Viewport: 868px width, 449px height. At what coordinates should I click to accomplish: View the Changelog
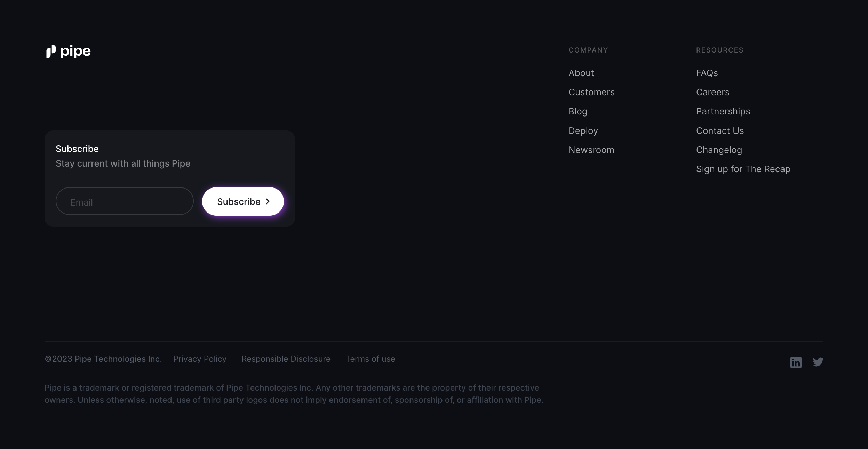(x=719, y=150)
